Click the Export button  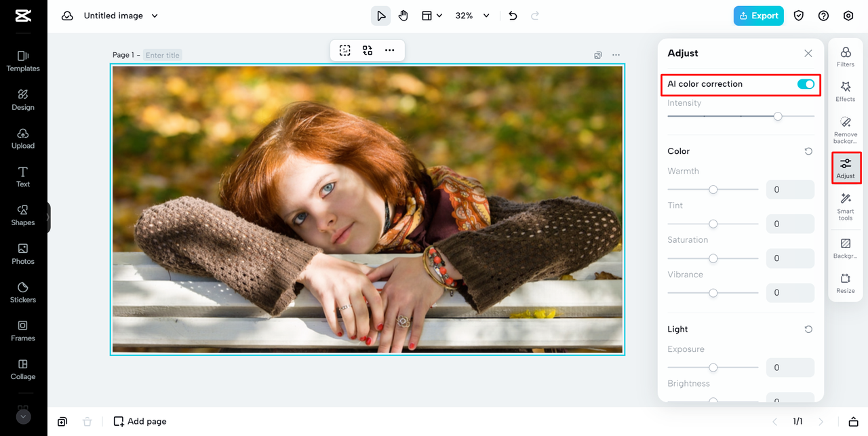click(x=759, y=16)
